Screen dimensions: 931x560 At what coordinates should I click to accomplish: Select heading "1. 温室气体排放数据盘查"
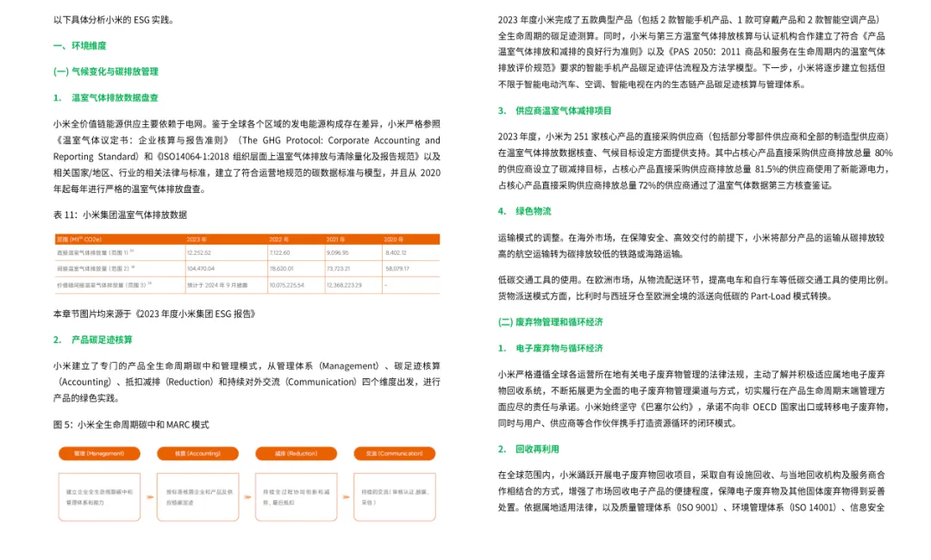pos(106,98)
